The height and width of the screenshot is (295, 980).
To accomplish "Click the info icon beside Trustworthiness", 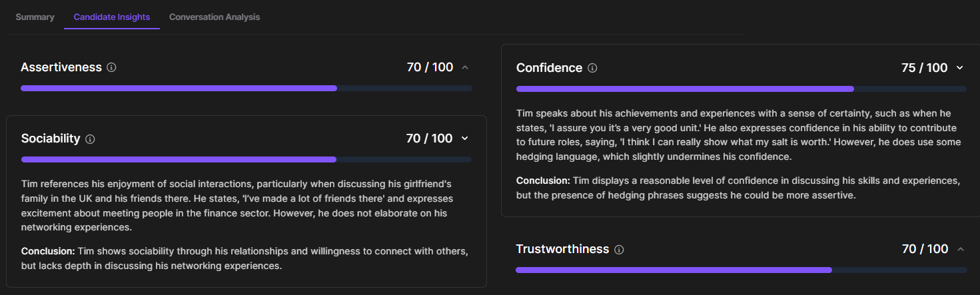I will [619, 250].
